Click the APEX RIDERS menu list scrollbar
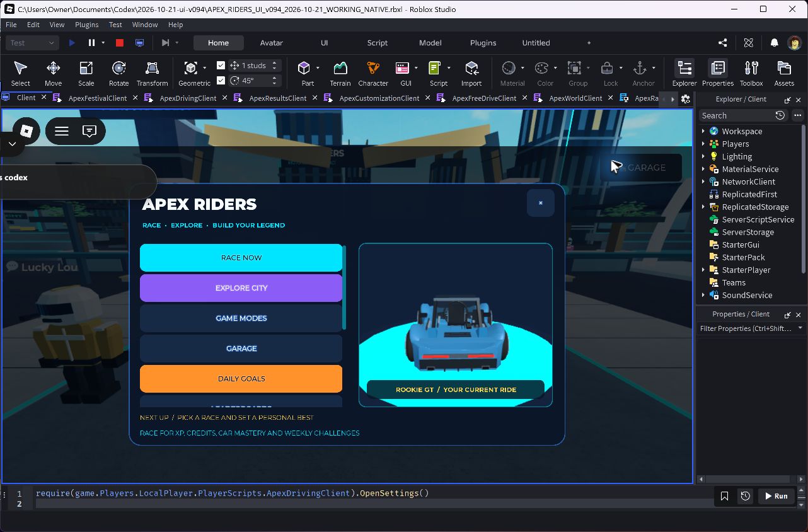The height and width of the screenshot is (532, 808). point(344,287)
